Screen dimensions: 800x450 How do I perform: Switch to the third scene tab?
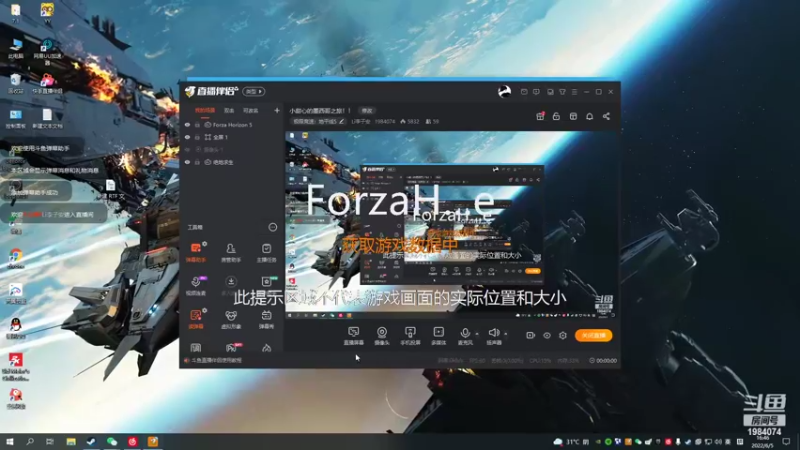point(251,110)
